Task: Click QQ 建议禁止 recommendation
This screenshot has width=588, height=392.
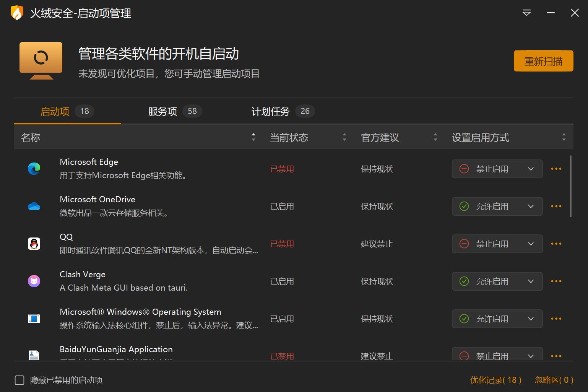Action: coord(377,244)
